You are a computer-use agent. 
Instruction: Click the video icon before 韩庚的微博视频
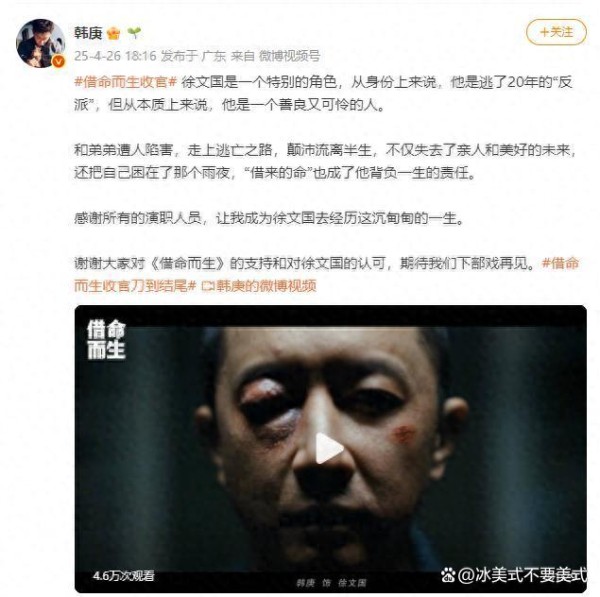click(208, 286)
